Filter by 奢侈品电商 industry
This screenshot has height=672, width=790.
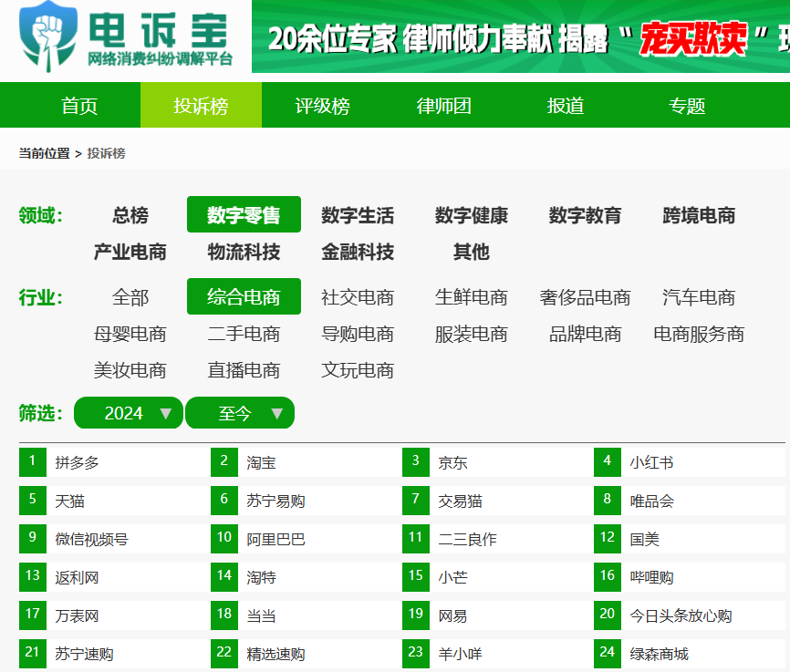coord(585,297)
